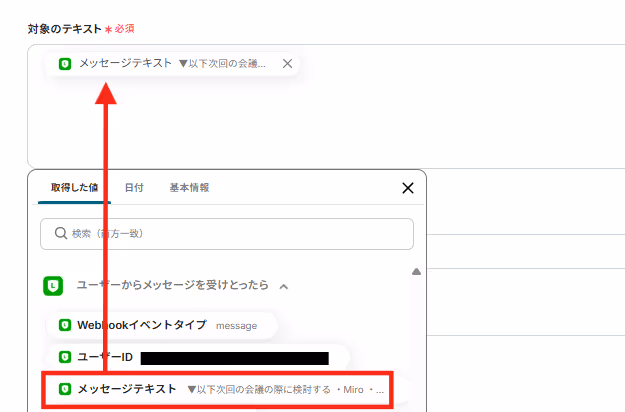Click LINE icon in the inserted メッセージテキスト chip
The width and height of the screenshot is (625, 412).
65,64
